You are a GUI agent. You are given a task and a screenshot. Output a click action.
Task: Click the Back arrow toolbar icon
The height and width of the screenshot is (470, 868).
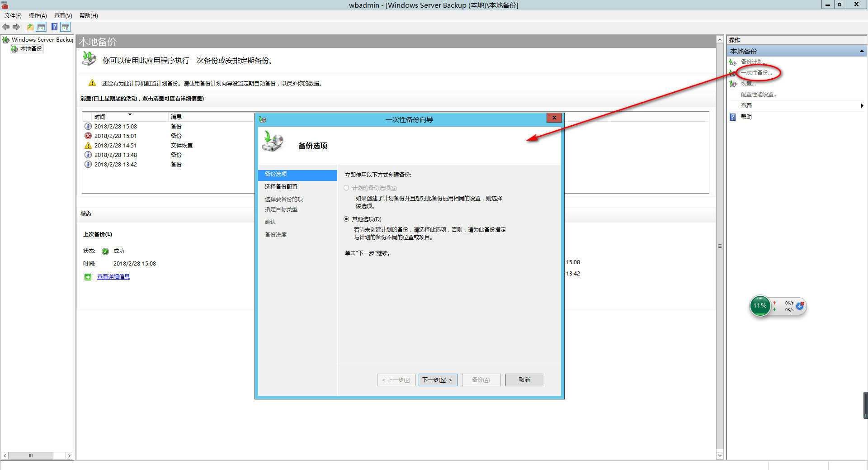click(6, 27)
